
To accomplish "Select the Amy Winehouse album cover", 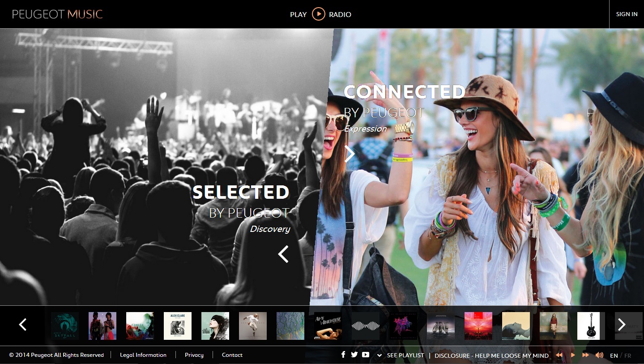I will [x=328, y=326].
